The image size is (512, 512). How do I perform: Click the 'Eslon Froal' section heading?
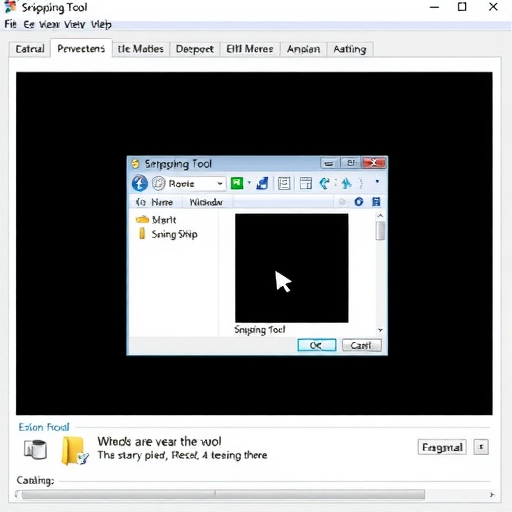44,427
